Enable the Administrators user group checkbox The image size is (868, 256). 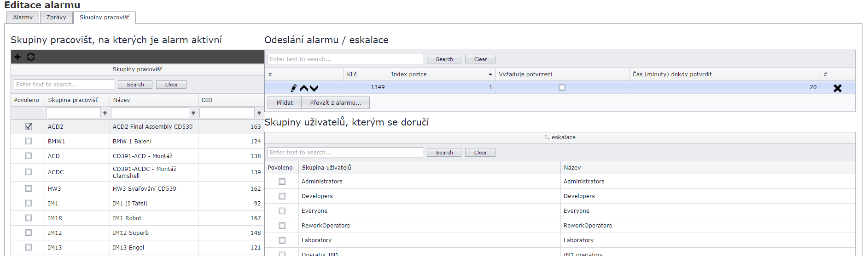(282, 182)
